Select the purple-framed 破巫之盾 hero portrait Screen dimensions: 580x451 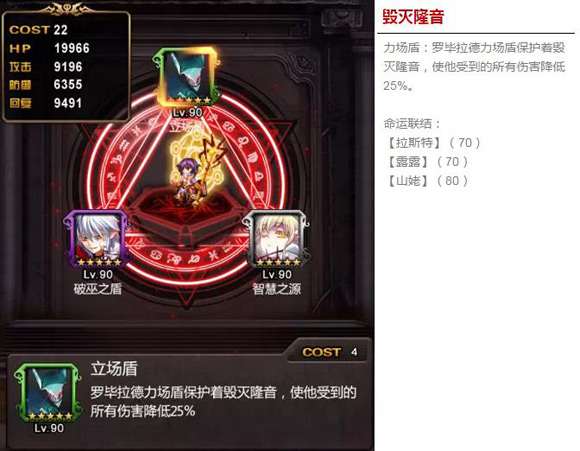click(x=97, y=239)
